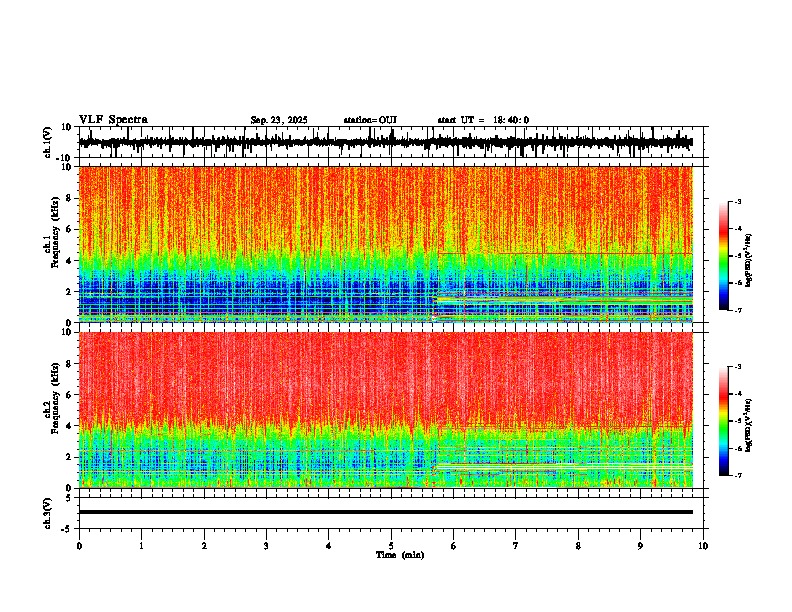Click time axis tick label "3"

click(266, 546)
